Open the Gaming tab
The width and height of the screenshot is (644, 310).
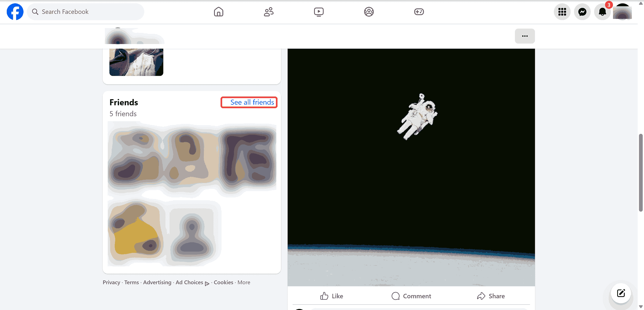click(419, 12)
